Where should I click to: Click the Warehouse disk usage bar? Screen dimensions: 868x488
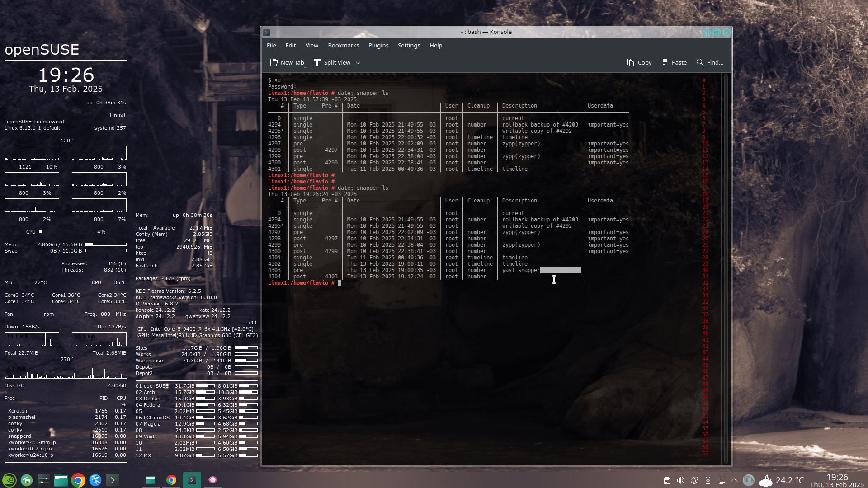click(246, 361)
